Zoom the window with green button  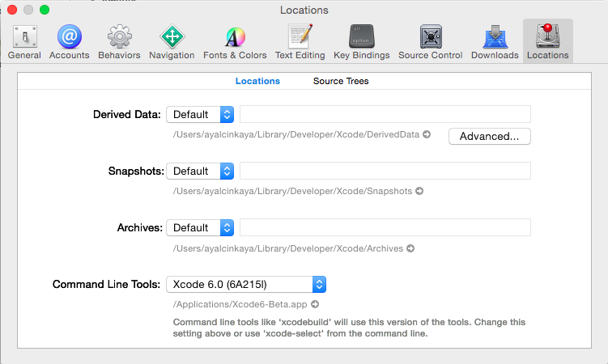(45, 10)
